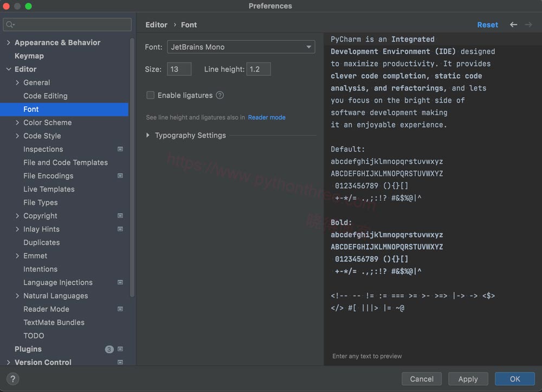Viewport: 542px width, 392px height.
Task: Expand the Inlay Hints chevron
Action: [x=17, y=229]
